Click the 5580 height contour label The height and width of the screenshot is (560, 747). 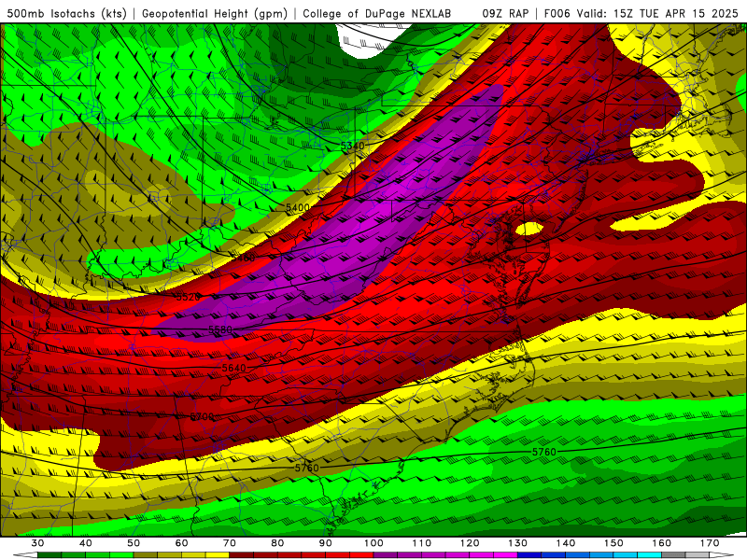point(220,329)
